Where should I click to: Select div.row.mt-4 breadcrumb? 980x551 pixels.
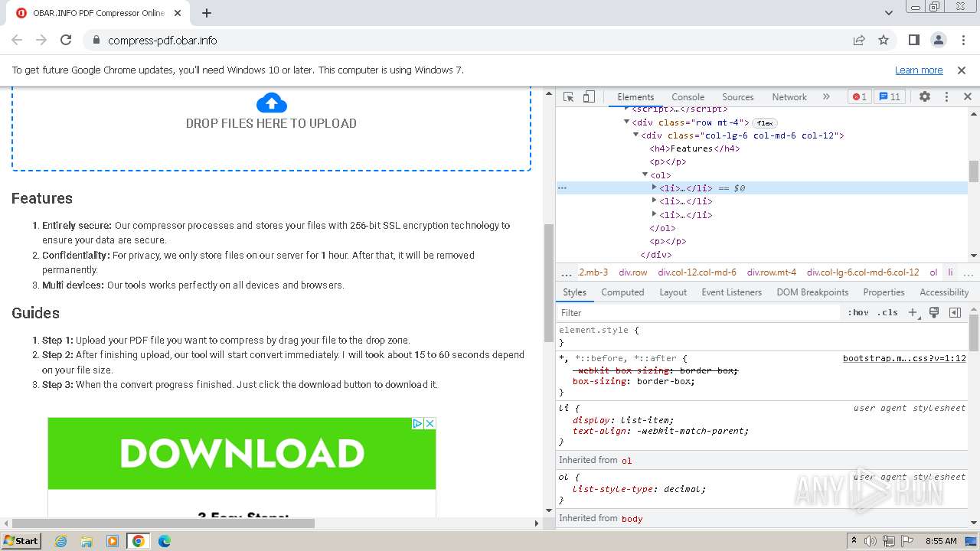(x=772, y=272)
